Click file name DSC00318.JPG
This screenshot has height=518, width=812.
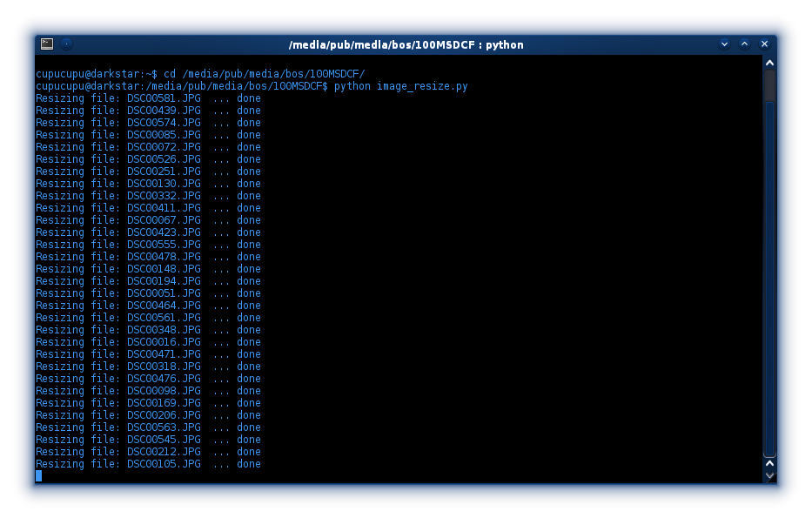(x=164, y=367)
